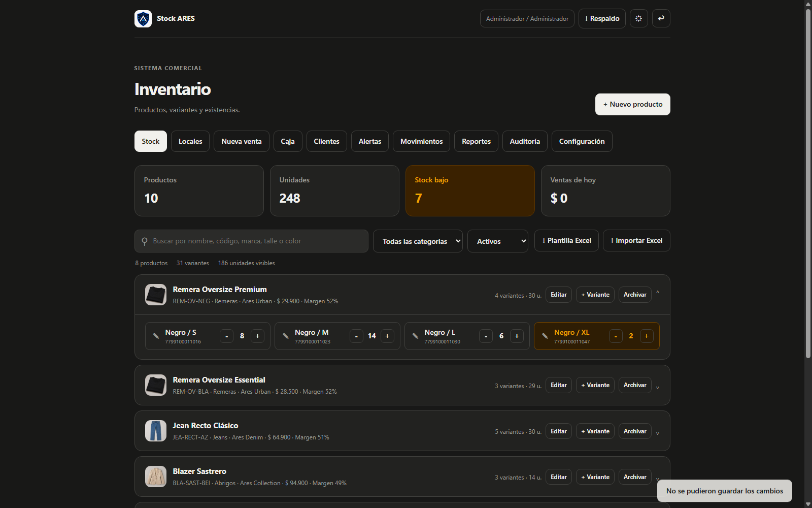This screenshot has width=812, height=508.
Task: Open Auditoría tab
Action: 525,141
